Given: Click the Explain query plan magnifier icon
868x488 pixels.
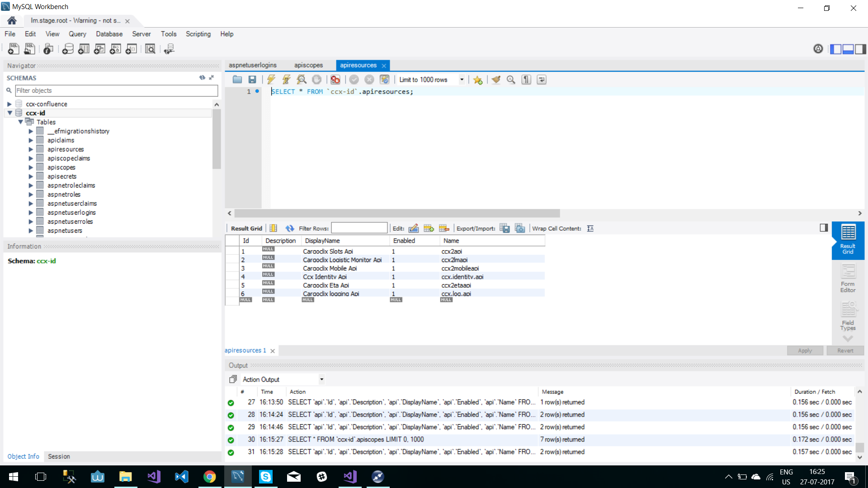Looking at the screenshot, I should point(302,80).
